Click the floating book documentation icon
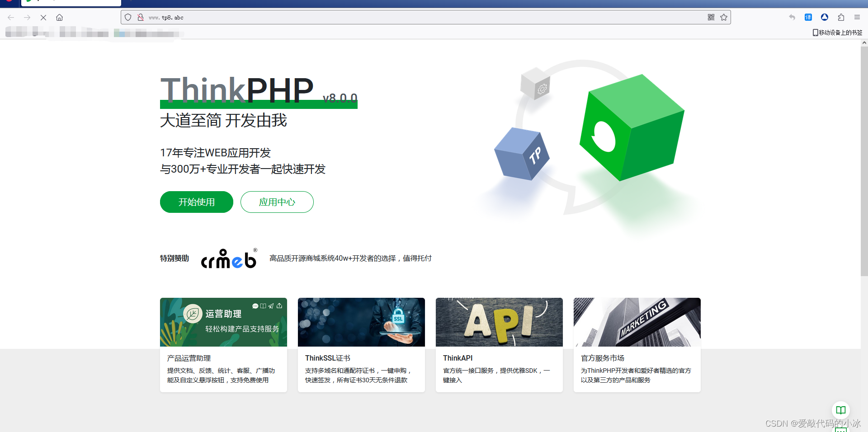The width and height of the screenshot is (868, 432). (x=841, y=410)
